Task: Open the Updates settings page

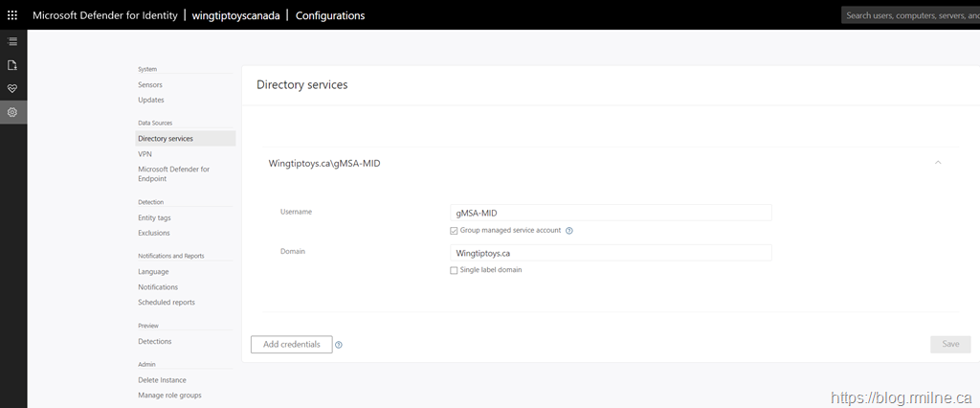Action: 150,100
